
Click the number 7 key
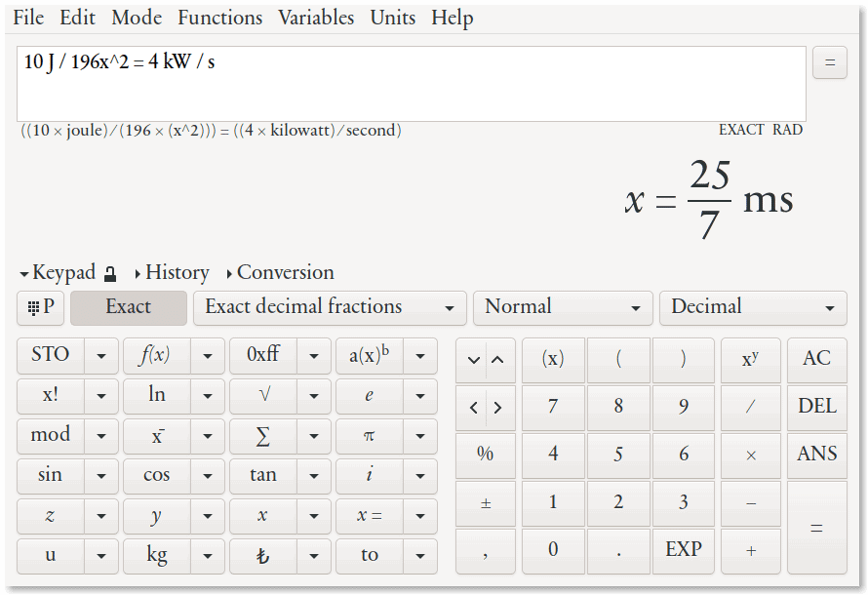(x=553, y=408)
